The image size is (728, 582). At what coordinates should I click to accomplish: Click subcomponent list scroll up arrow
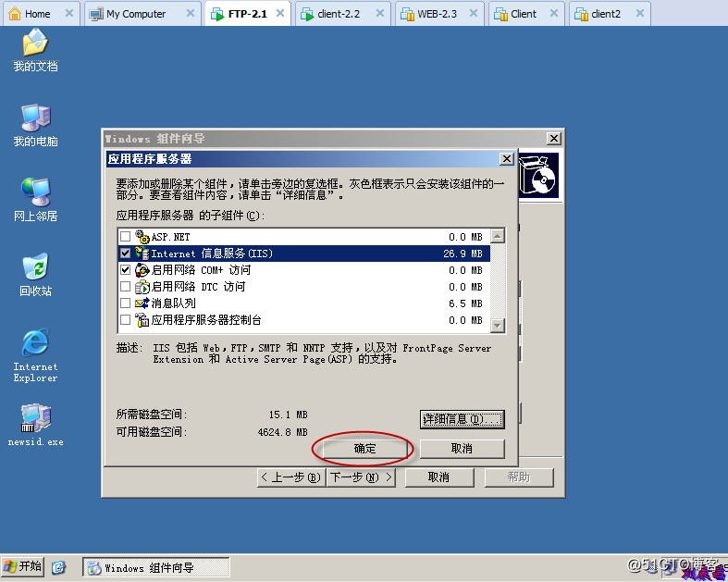[x=498, y=237]
